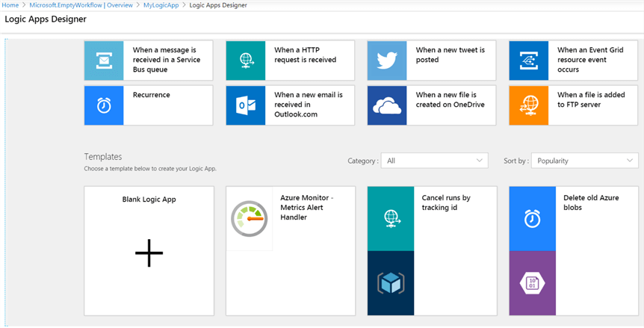Pick the When a new tweet is posted trigger

point(450,55)
